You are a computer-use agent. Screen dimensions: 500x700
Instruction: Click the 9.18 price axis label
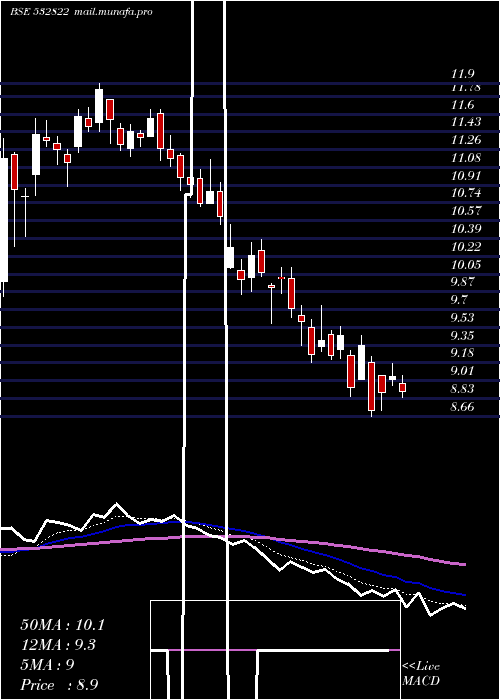[462, 353]
